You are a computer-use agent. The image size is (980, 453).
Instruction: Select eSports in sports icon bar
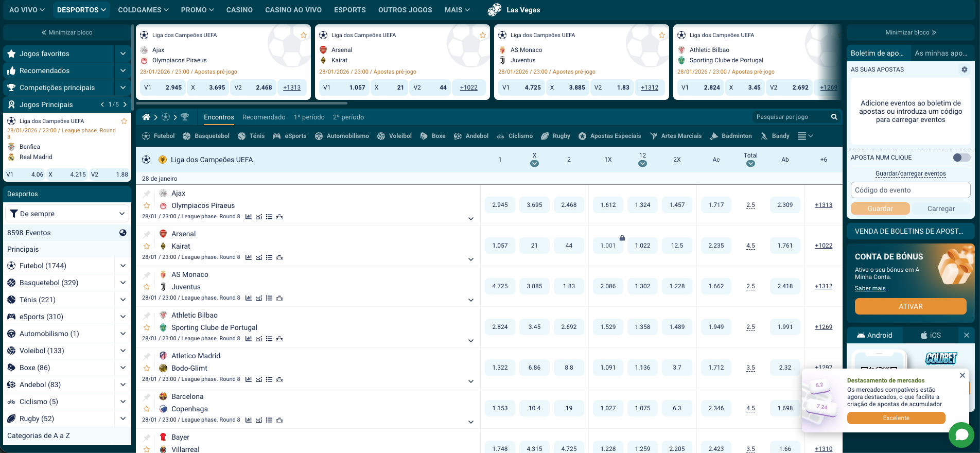click(289, 136)
